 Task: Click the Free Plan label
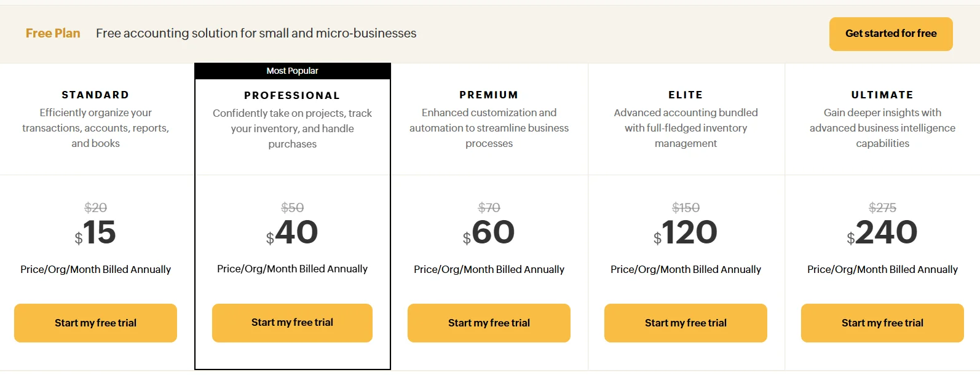coord(53,33)
